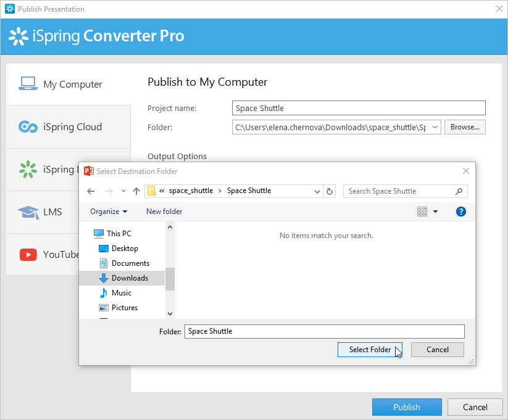Viewport: 508px width, 420px height.
Task: Switch to iSpring Cloud tab
Action: pos(69,127)
